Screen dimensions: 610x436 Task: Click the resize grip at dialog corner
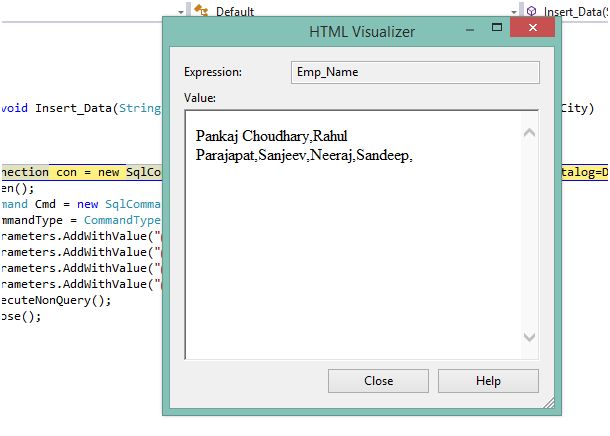(549, 403)
